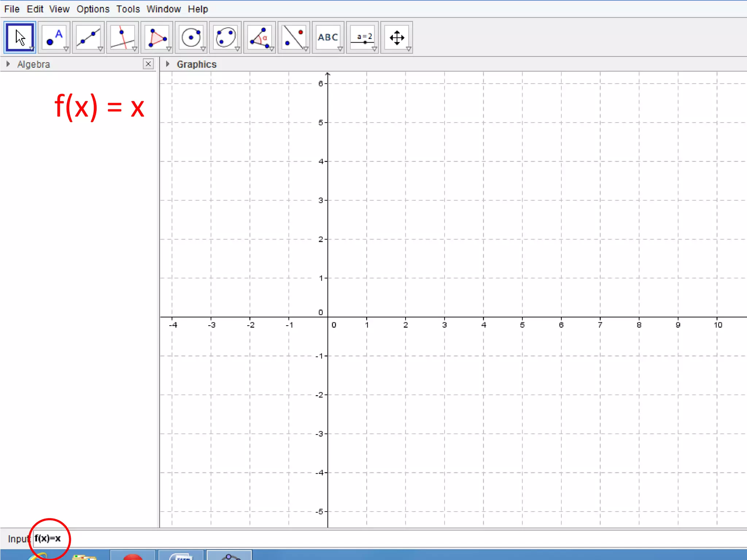Screen dimensions: 747x560
Task: Select the Circle with Center tool
Action: (191, 37)
